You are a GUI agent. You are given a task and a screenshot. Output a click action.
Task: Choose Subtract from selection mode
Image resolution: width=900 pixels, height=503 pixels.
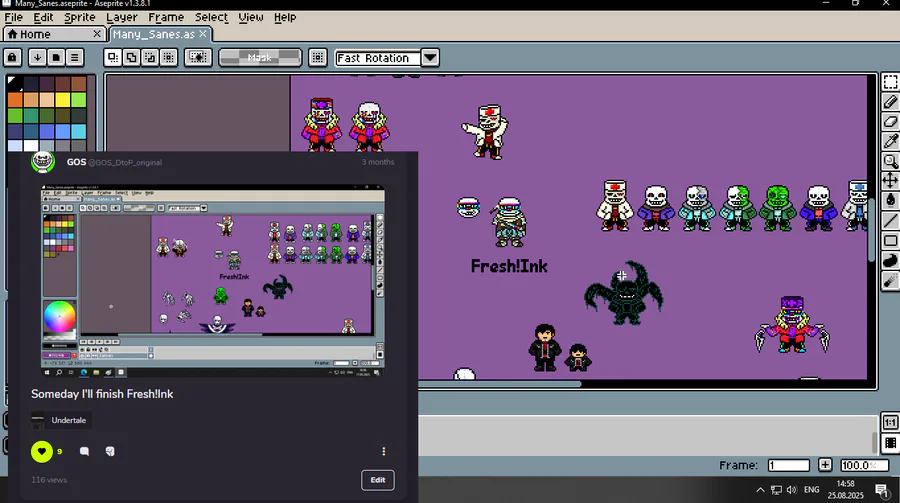[x=150, y=57]
